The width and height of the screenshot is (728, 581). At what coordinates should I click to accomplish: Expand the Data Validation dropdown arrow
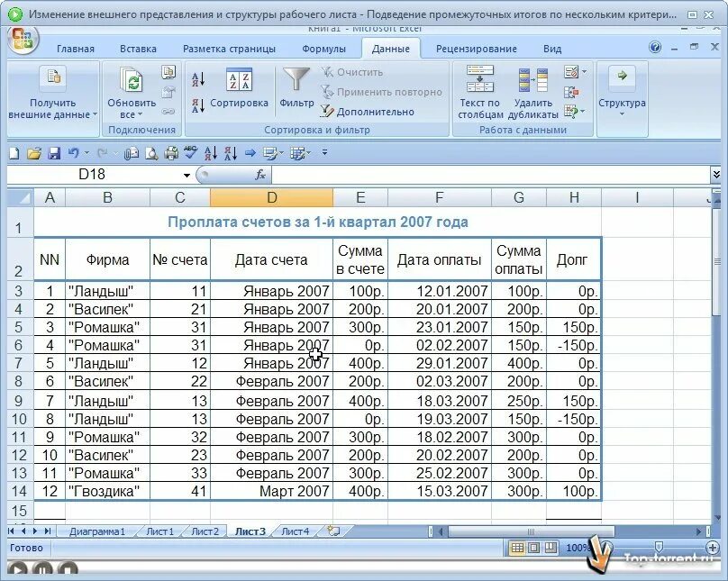(585, 72)
